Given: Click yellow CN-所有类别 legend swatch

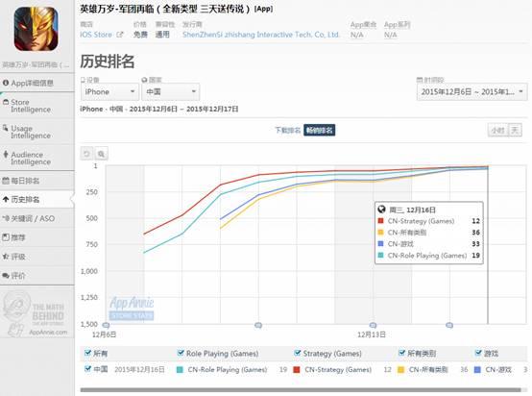Looking at the screenshot, I should click(400, 369).
